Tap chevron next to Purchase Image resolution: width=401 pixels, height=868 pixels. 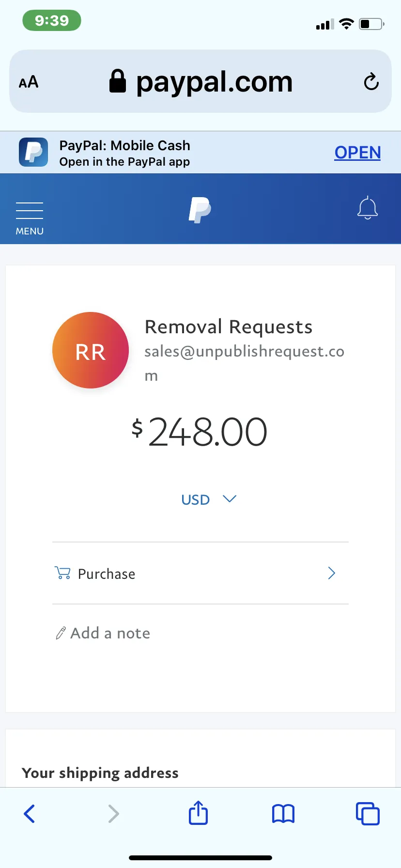tap(332, 573)
